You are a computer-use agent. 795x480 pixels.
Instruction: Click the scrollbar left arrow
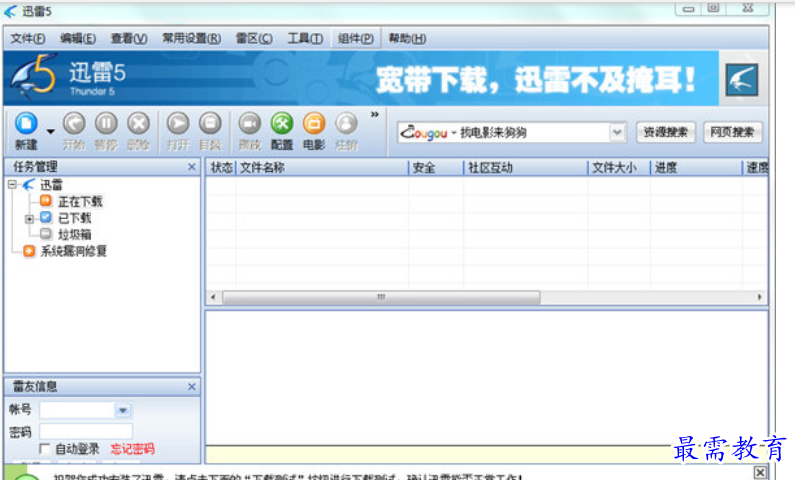213,297
